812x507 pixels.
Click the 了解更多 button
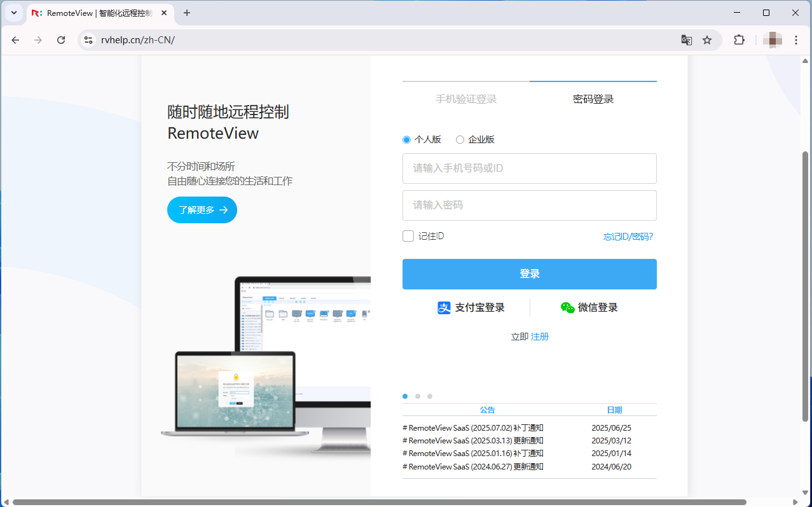(x=202, y=210)
